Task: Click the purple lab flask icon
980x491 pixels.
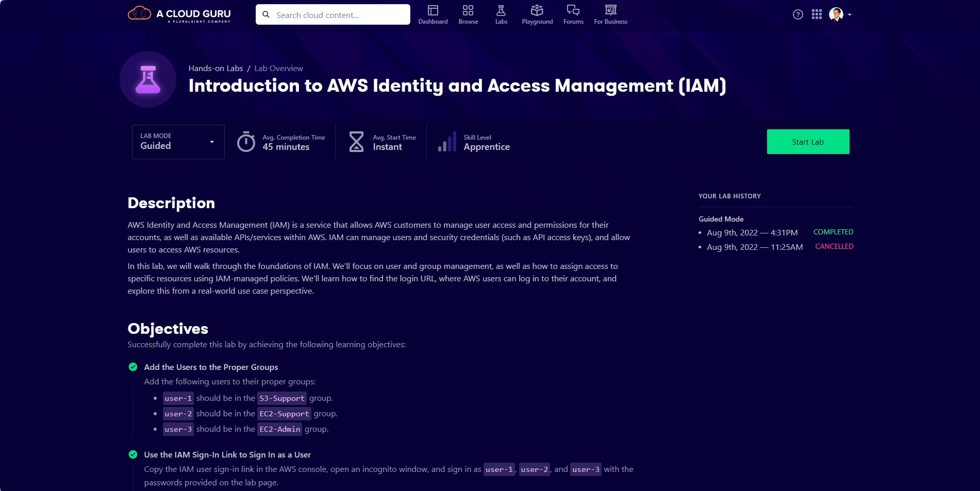Action: coord(148,79)
